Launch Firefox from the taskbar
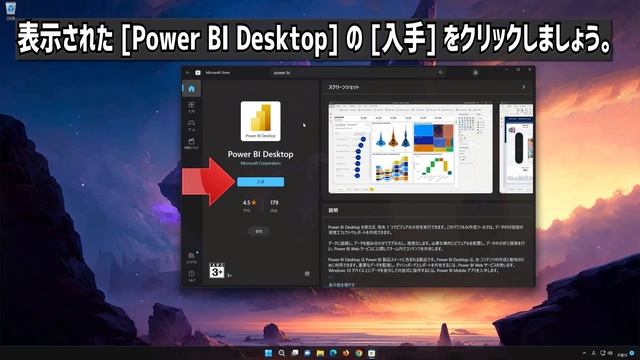The image size is (640, 360). point(346,353)
